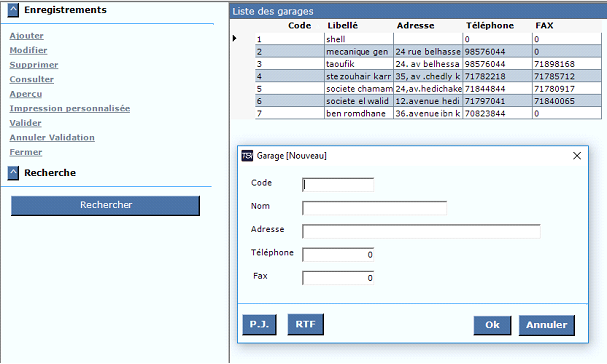The height and width of the screenshot is (364, 607).
Task: Click fax cell '71780917'
Action: (x=567, y=89)
